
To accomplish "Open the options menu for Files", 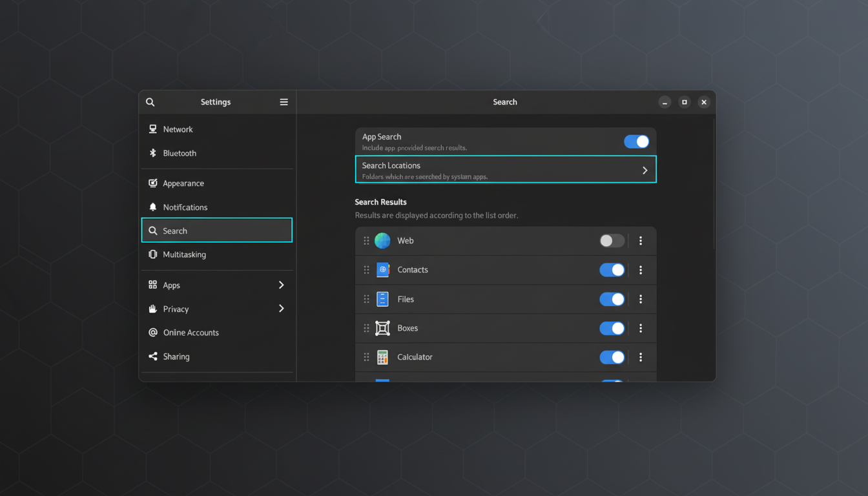I will coord(641,299).
